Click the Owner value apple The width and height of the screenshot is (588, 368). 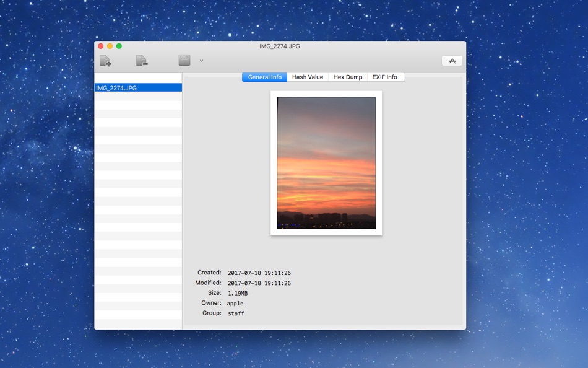235,304
